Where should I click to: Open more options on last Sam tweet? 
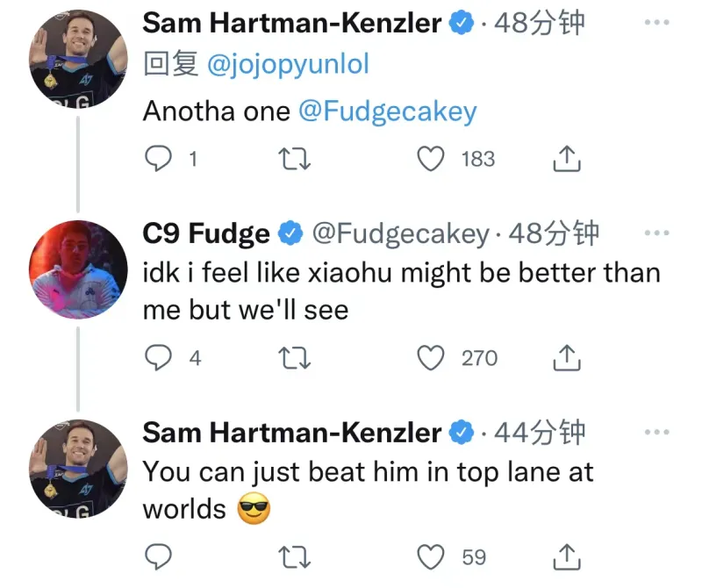pos(656,432)
